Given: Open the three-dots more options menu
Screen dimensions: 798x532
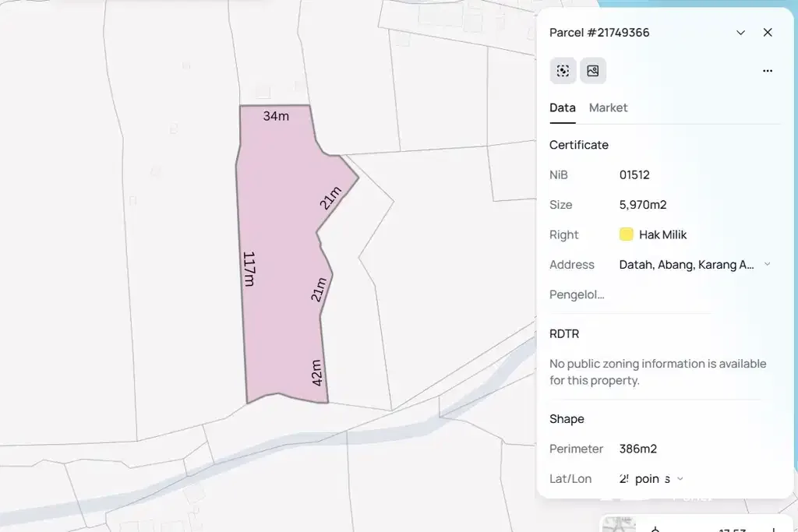Looking at the screenshot, I should [768, 71].
